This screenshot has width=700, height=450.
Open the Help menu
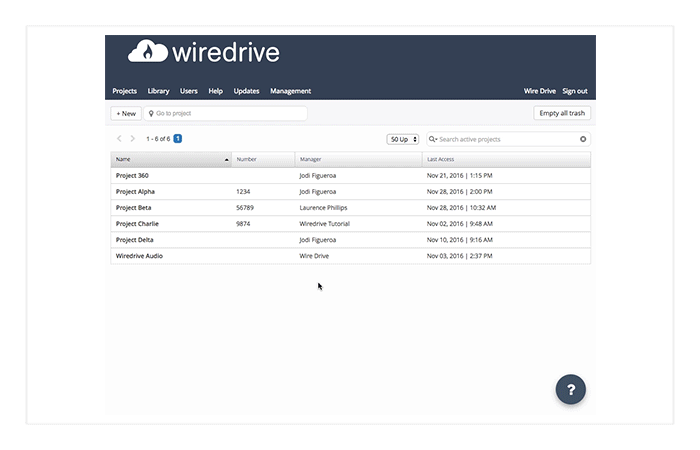point(216,91)
